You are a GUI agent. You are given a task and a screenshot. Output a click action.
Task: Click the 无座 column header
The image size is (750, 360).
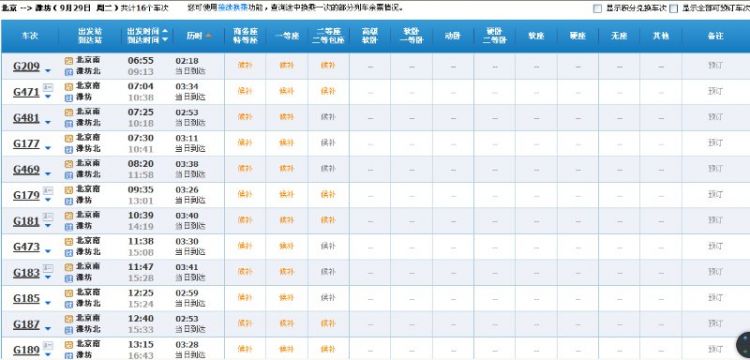pos(619,36)
